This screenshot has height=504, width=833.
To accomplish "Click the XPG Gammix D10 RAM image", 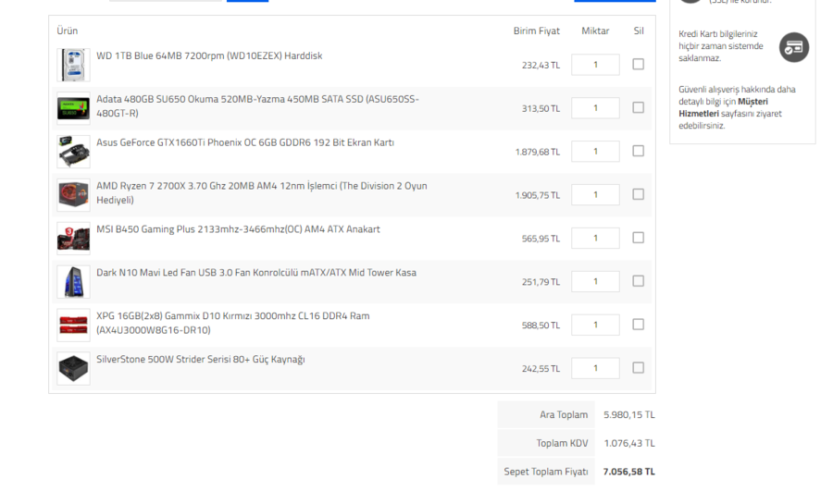I will pos(73,325).
